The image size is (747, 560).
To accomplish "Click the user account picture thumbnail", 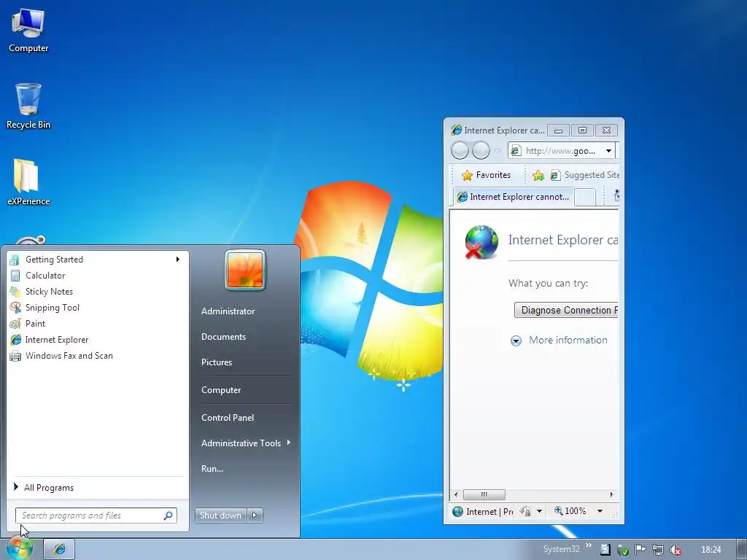I will [245, 270].
